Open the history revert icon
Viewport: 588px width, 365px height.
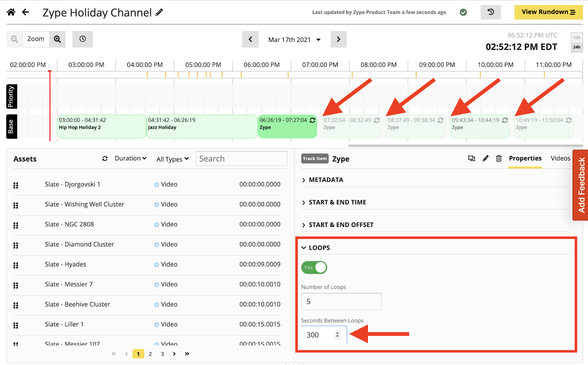[x=491, y=12]
